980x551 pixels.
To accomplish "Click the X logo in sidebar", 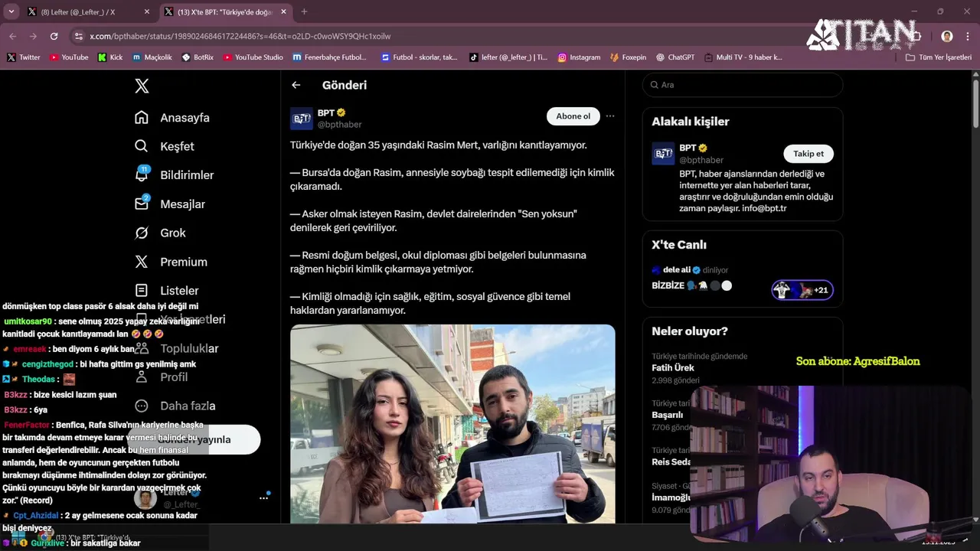I will point(142,86).
